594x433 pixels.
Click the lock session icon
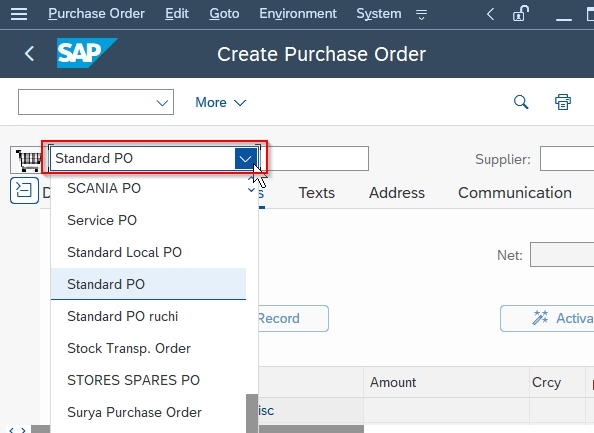click(521, 14)
